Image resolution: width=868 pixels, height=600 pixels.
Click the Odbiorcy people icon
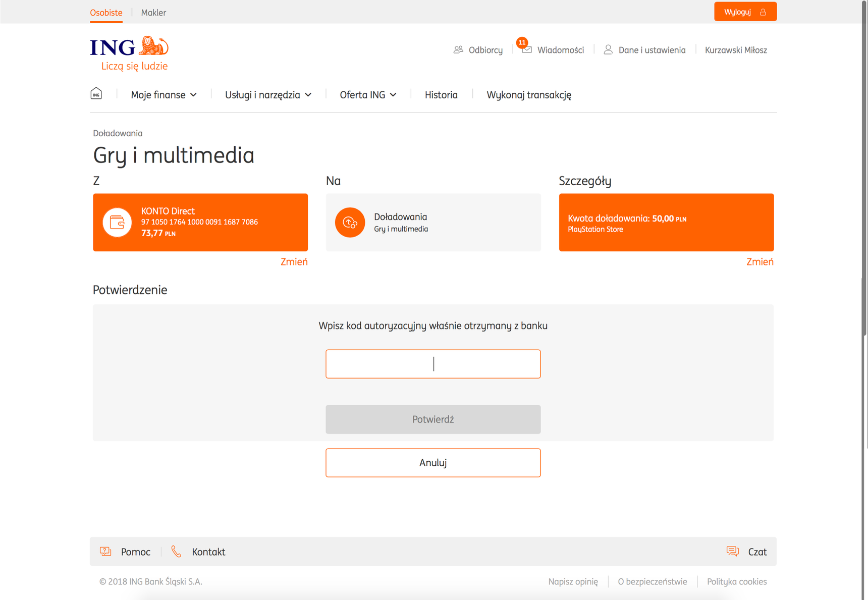[458, 49]
